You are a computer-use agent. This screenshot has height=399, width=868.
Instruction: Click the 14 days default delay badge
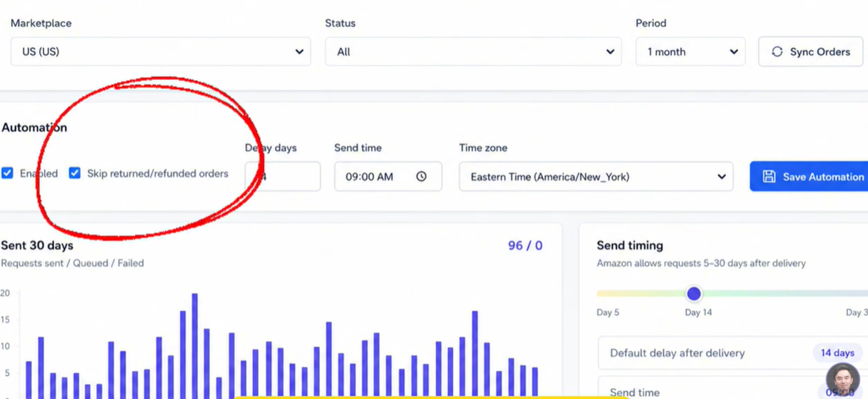coord(837,353)
